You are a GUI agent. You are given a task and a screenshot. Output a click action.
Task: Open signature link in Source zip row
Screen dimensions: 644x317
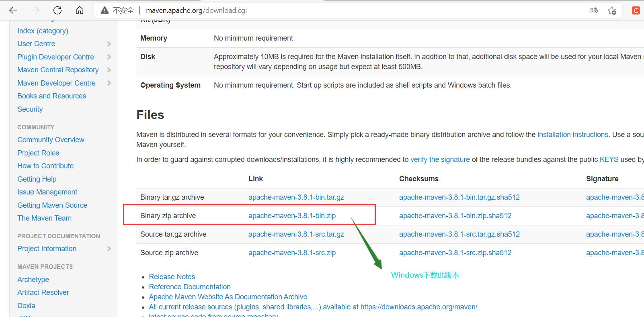tap(615, 253)
